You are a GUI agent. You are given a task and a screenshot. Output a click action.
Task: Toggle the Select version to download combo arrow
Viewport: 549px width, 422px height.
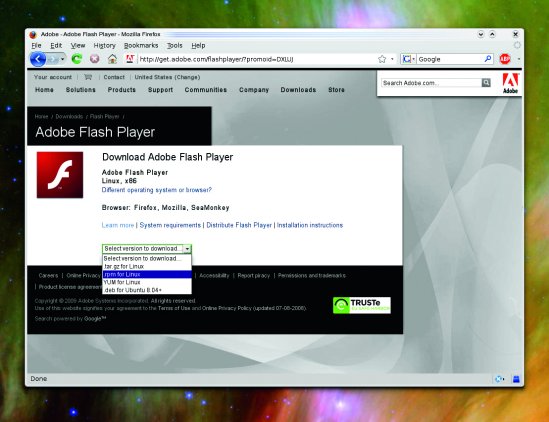[x=187, y=249]
